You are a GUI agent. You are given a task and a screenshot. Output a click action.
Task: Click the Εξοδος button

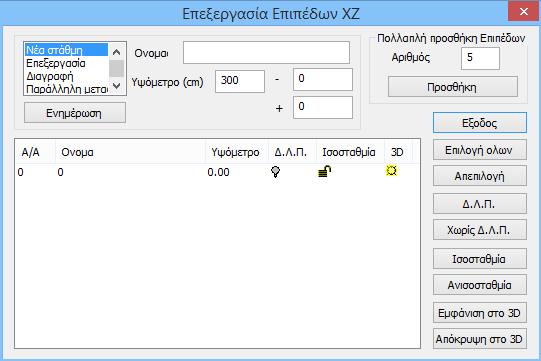point(480,123)
